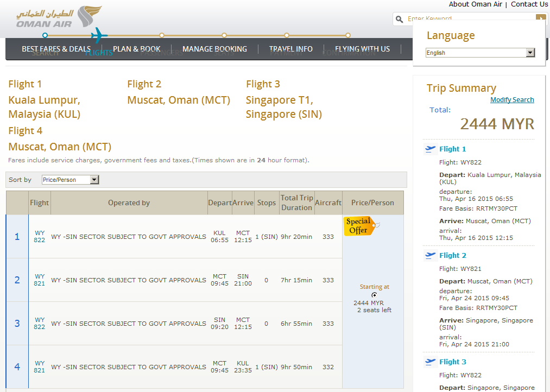Open the Travel Info menu
550x392 pixels.
pos(291,49)
